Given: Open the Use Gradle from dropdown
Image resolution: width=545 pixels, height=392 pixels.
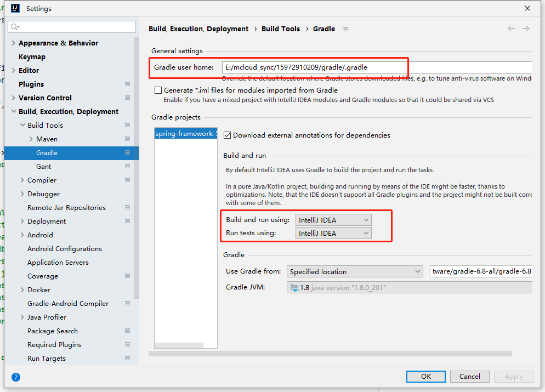Looking at the screenshot, I should [355, 271].
